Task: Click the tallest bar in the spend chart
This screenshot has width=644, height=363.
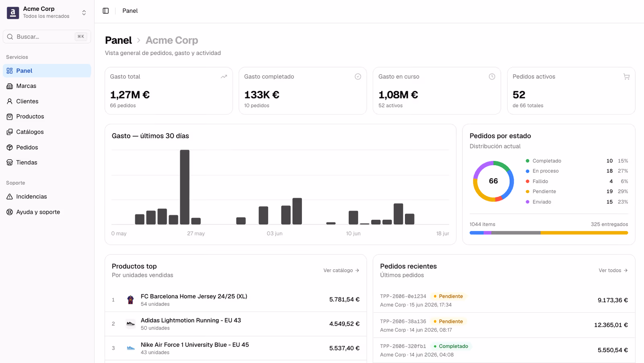Action: (185, 187)
